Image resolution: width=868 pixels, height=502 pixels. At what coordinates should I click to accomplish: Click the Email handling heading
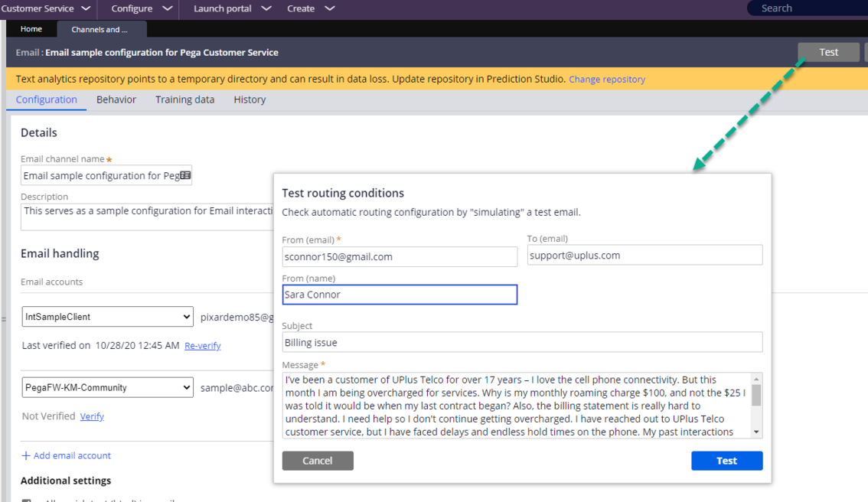(60, 253)
